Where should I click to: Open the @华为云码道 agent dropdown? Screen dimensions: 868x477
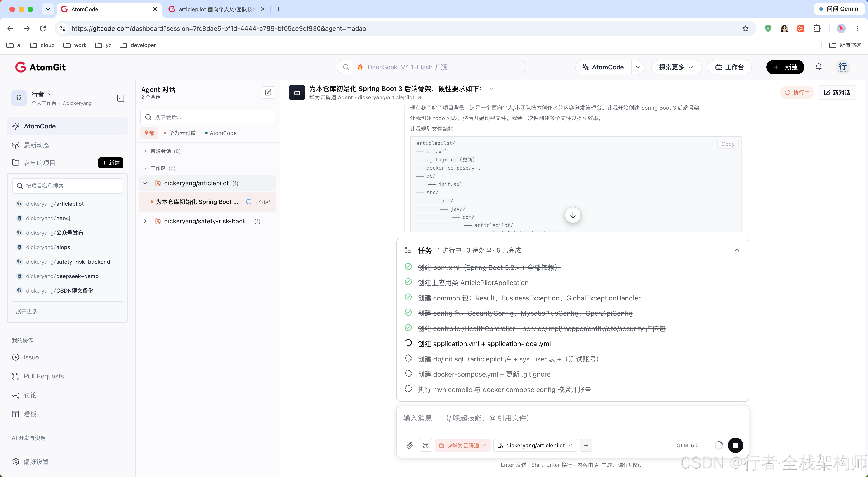[462, 445]
